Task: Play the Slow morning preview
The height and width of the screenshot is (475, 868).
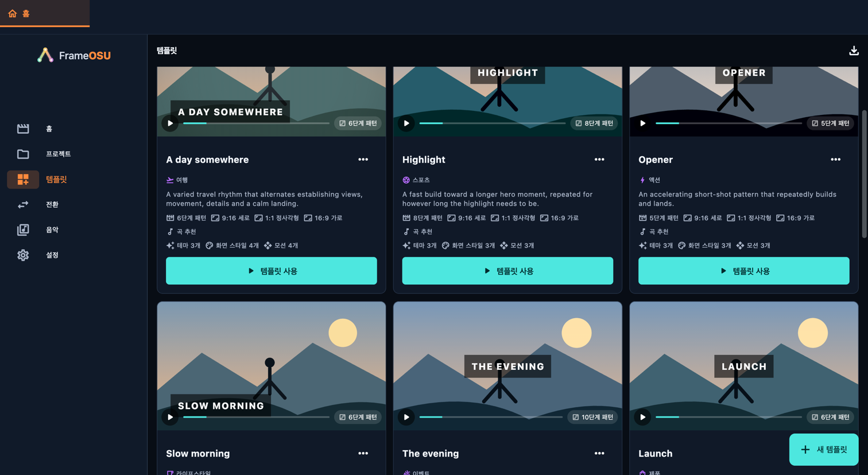Action: click(170, 417)
